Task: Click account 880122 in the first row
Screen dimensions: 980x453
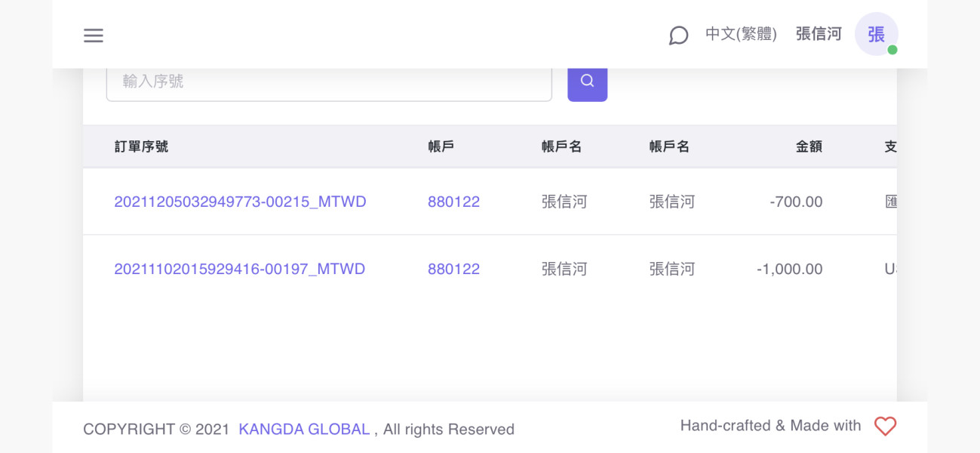Action: [x=453, y=202]
